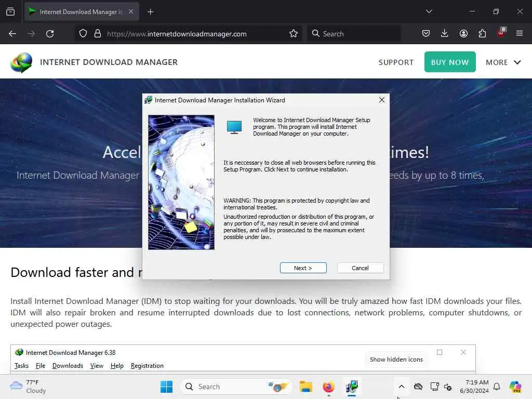Select the Internet Download Manager tab
Image resolution: width=532 pixels, height=399 pixels.
point(81,12)
